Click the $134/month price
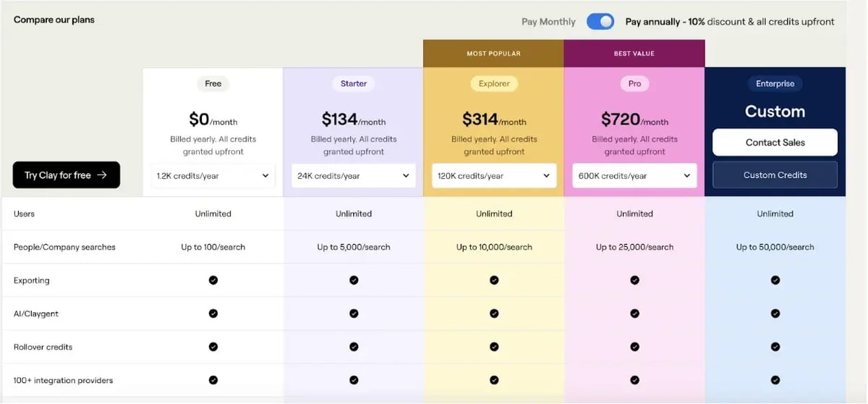The image size is (868, 404). pyautogui.click(x=354, y=119)
